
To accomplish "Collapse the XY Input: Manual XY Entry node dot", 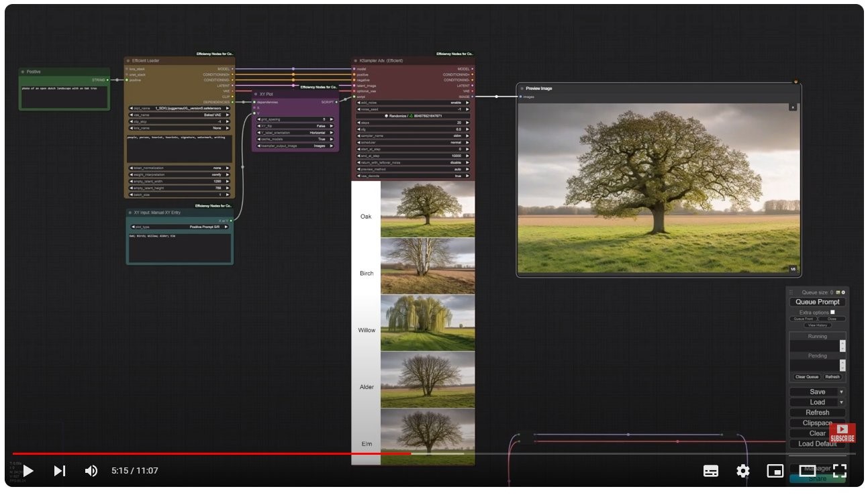I will pos(130,212).
